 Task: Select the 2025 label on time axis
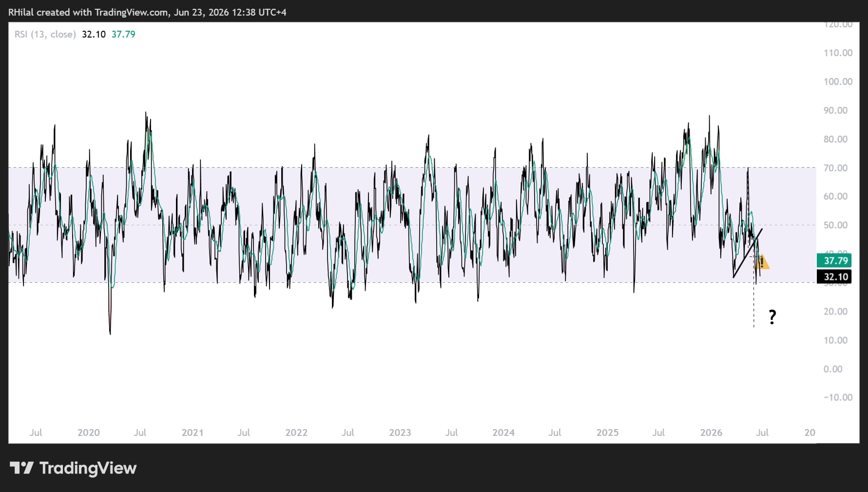click(x=607, y=433)
